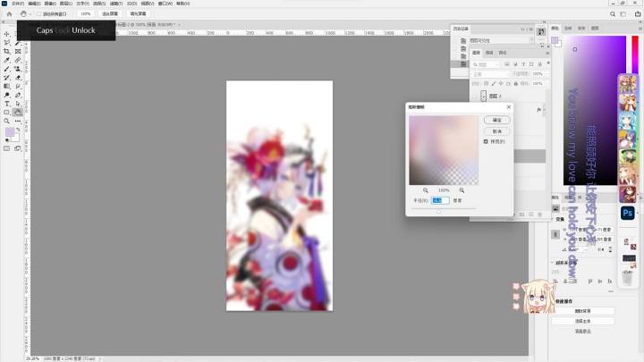The width and height of the screenshot is (644, 362).
Task: Toggle Preview checkbox in blur dialog
Action: (x=486, y=141)
